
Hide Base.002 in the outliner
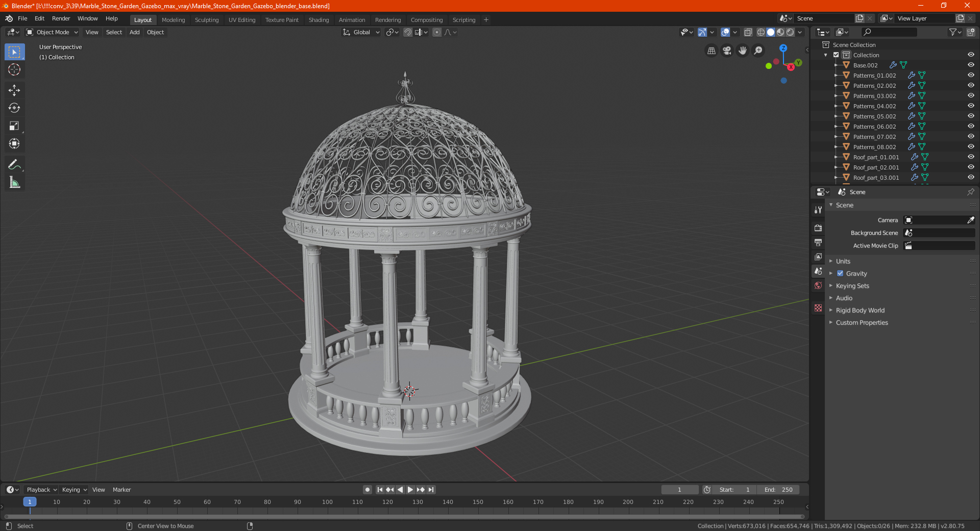(x=971, y=65)
